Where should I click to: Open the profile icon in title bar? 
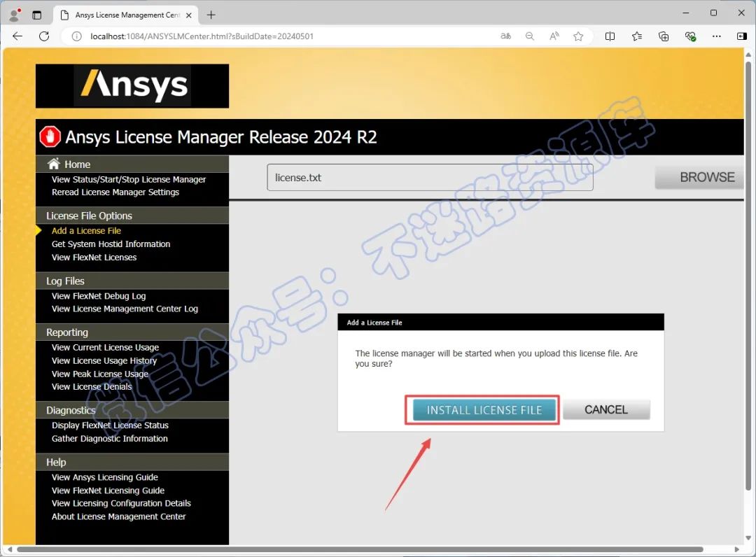click(x=15, y=15)
